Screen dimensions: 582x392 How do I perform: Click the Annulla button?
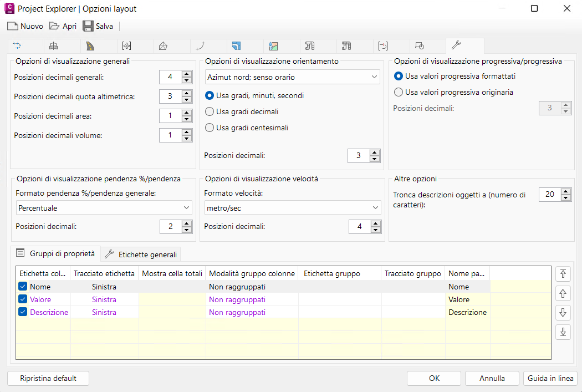(492, 379)
